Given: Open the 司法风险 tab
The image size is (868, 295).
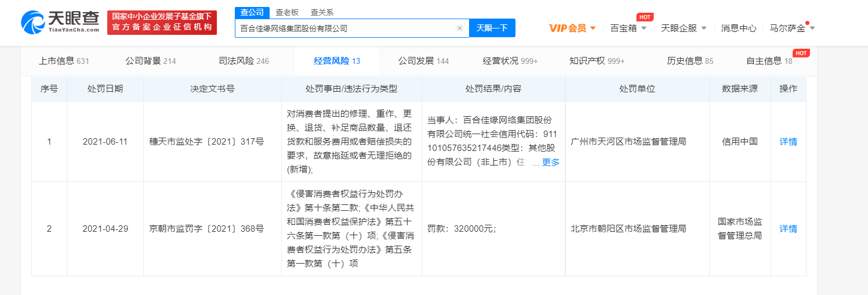Looking at the screenshot, I should point(244,61).
